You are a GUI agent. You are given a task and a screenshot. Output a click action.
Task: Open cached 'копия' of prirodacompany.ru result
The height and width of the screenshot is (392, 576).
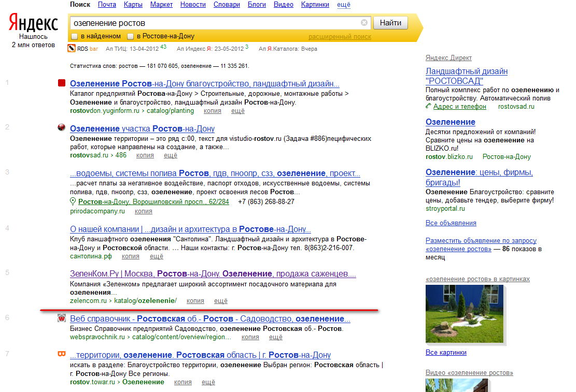pyautogui.click(x=143, y=211)
